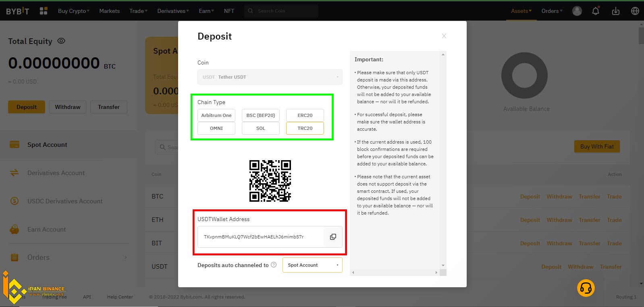Open the support headset chat icon
Image resolution: width=644 pixels, height=307 pixels.
(586, 288)
